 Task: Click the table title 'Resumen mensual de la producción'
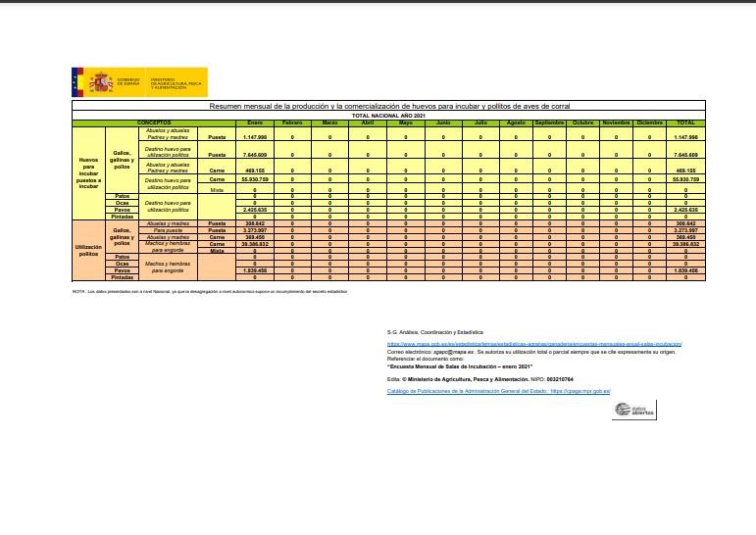(390, 106)
